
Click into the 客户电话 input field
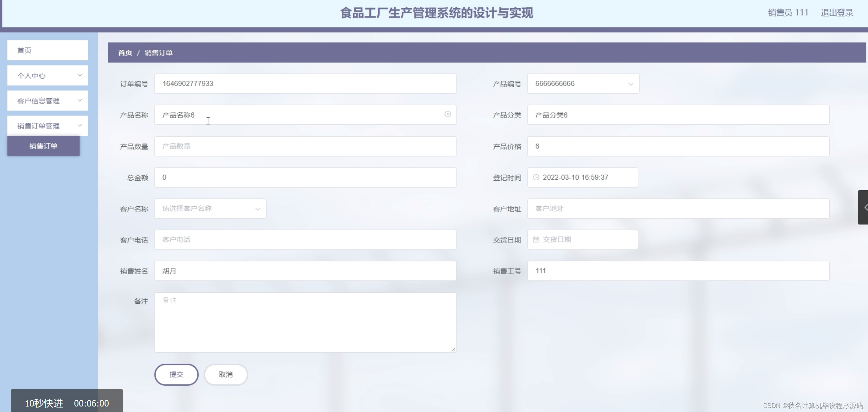coord(305,240)
